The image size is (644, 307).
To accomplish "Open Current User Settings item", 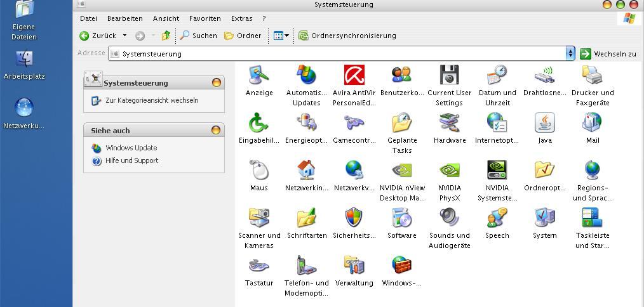I will point(449,75).
